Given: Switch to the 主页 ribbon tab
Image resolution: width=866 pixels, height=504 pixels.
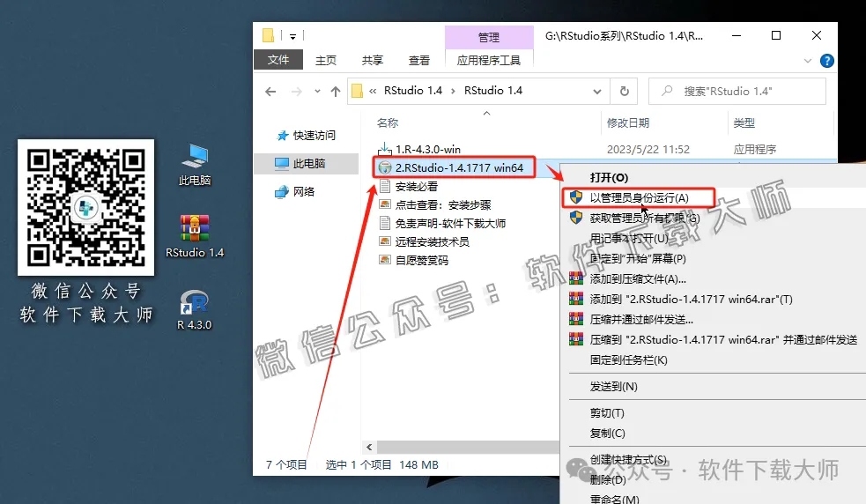Looking at the screenshot, I should point(325,60).
